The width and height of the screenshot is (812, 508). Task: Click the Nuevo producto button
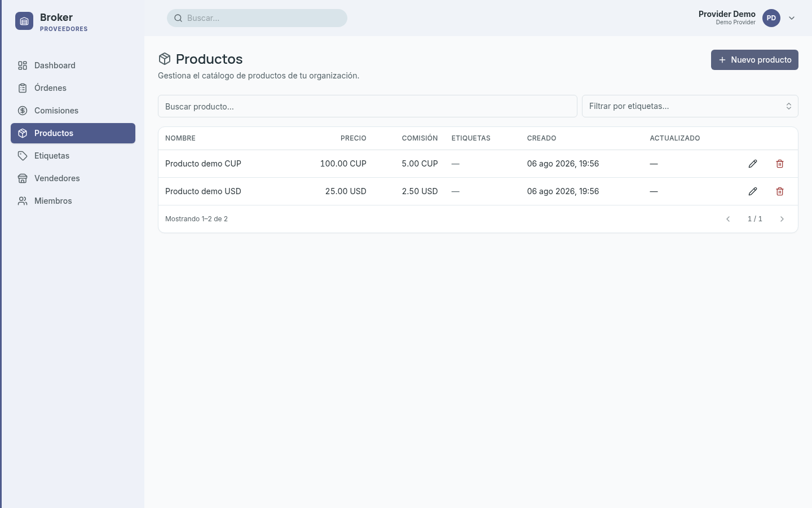pyautogui.click(x=754, y=60)
